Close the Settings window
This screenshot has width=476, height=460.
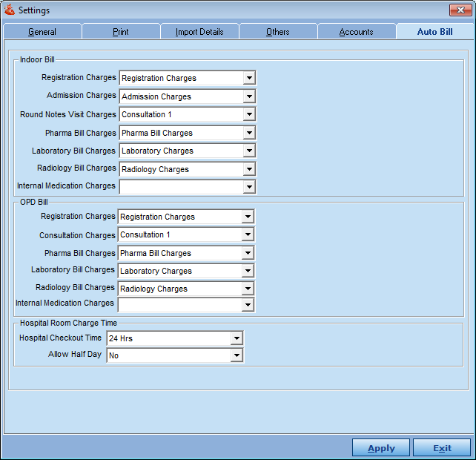(459, 10)
